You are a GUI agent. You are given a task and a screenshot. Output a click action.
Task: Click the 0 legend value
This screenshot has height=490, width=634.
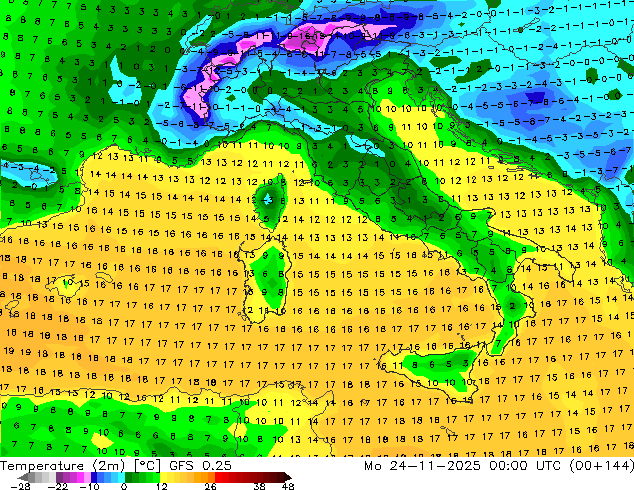(124, 486)
